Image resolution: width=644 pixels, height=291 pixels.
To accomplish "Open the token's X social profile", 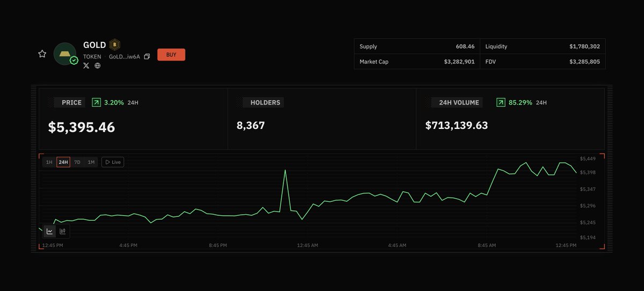I will [86, 66].
